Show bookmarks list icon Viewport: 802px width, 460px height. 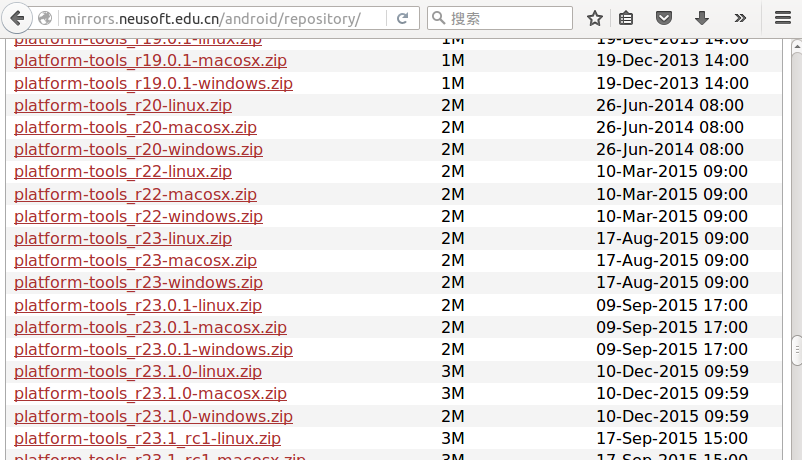(x=626, y=18)
